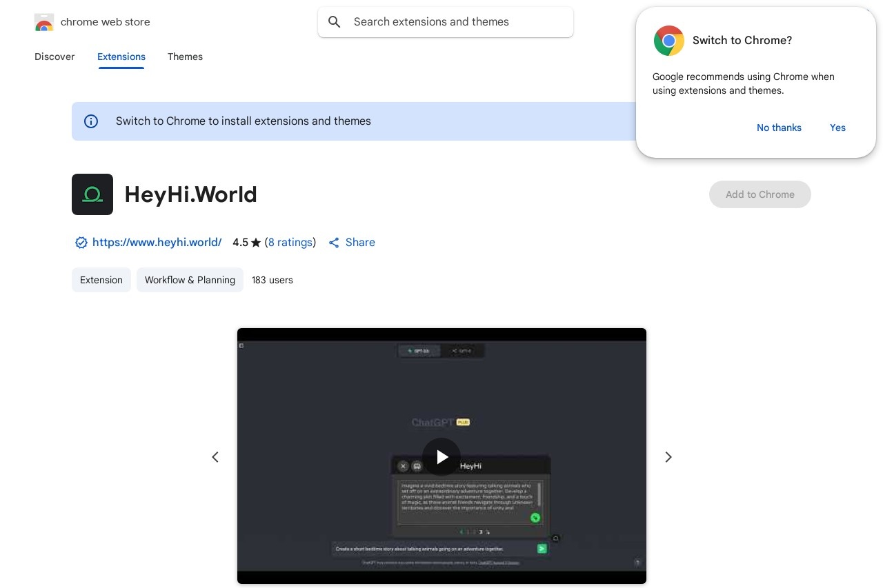Click the 'Google recommends using Chrome' message text

[x=744, y=83]
